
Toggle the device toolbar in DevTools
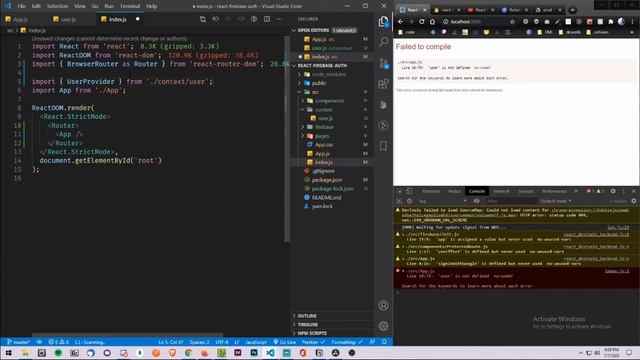click(409, 191)
